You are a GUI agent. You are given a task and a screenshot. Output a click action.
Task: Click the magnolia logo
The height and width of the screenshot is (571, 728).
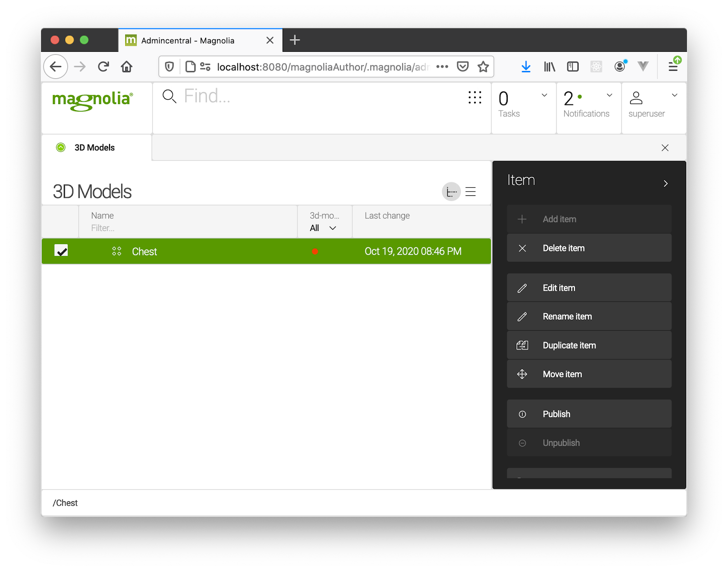[92, 100]
